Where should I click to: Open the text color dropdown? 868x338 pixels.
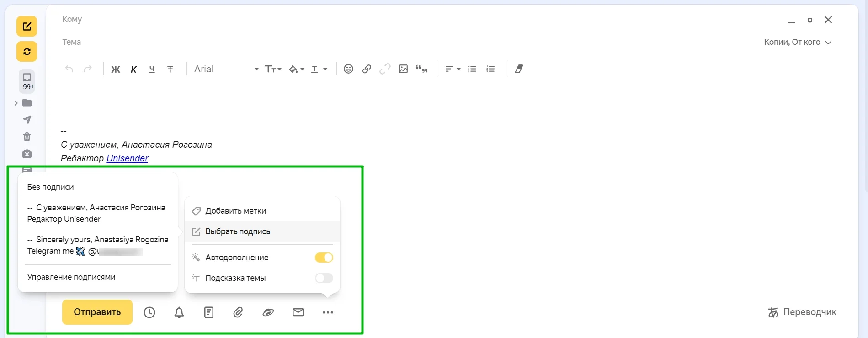(x=319, y=69)
